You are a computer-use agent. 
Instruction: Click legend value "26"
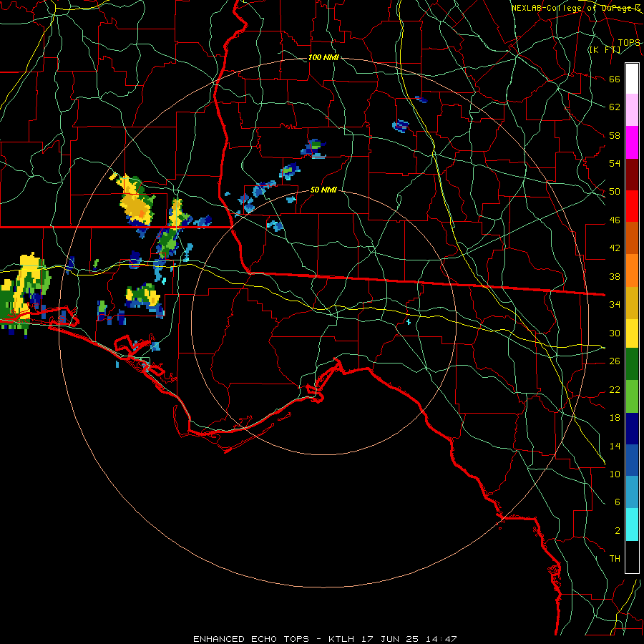click(615, 361)
